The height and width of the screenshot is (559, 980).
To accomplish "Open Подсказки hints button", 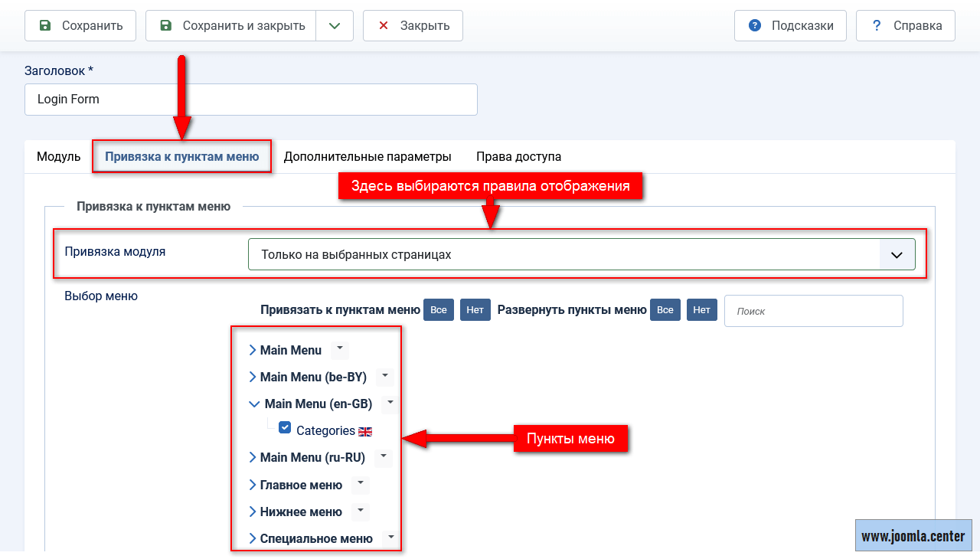I will point(790,25).
